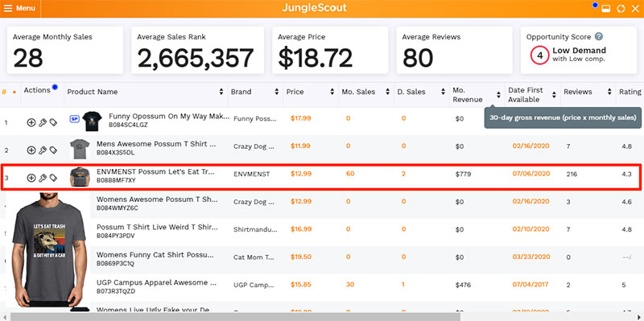Sort table by Reviews column header
The height and width of the screenshot is (321, 644).
tap(578, 92)
